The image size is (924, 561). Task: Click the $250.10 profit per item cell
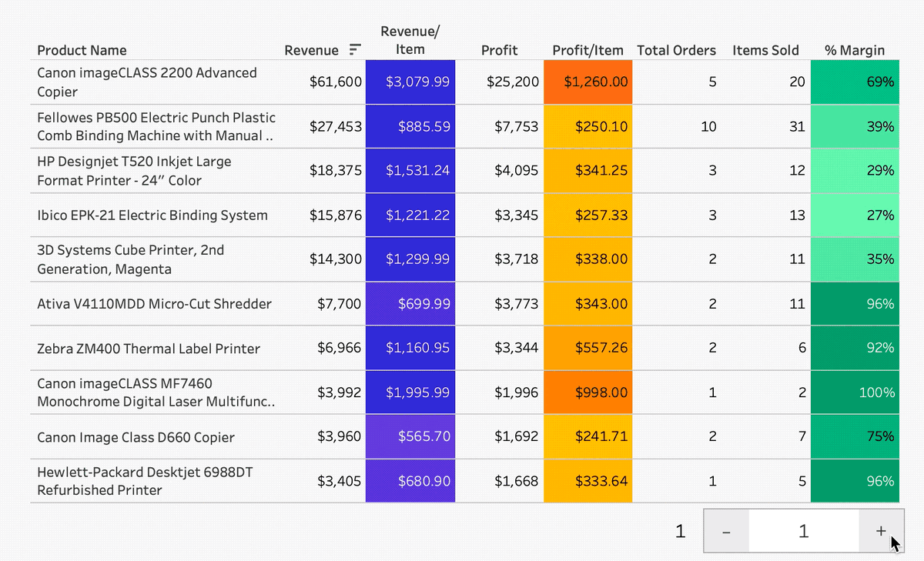(588, 126)
